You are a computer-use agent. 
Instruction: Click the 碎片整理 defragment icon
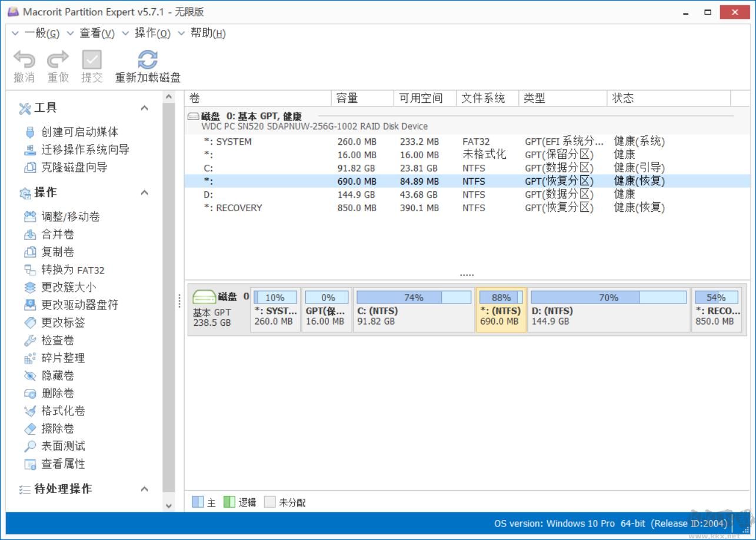[x=29, y=358]
